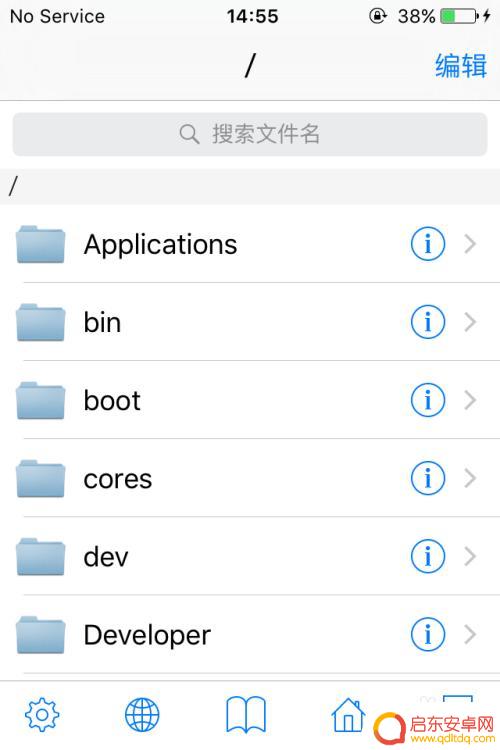
Task: Tap the 编辑 edit button
Action: click(461, 66)
